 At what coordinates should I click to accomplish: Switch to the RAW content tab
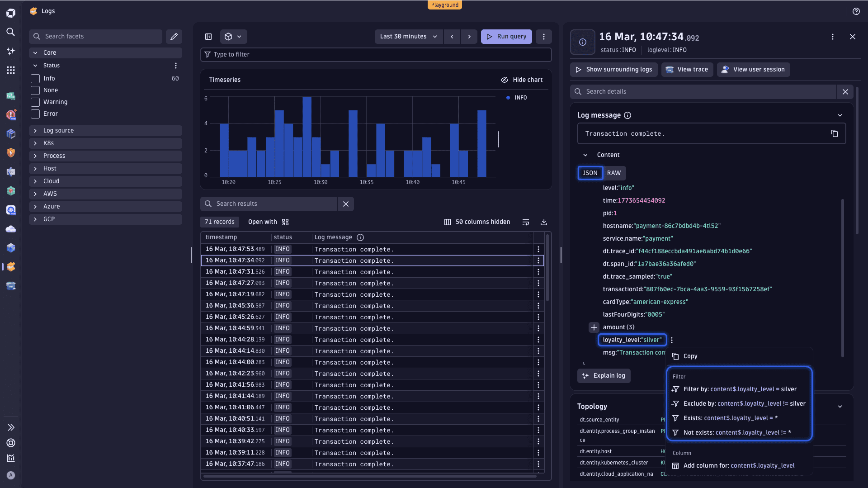(613, 173)
